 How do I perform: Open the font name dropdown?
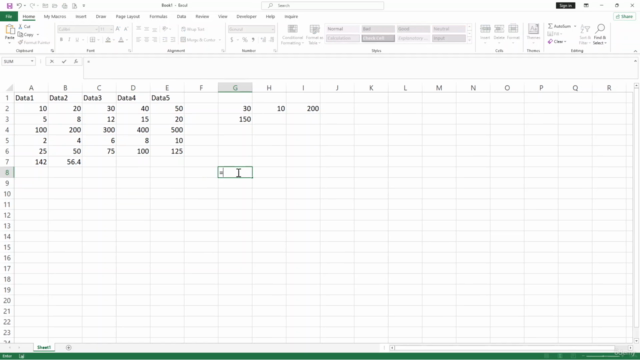click(96, 29)
